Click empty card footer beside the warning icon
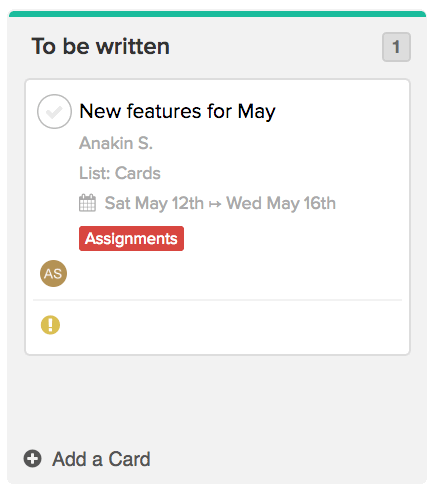The height and width of the screenshot is (489, 435). point(230,325)
